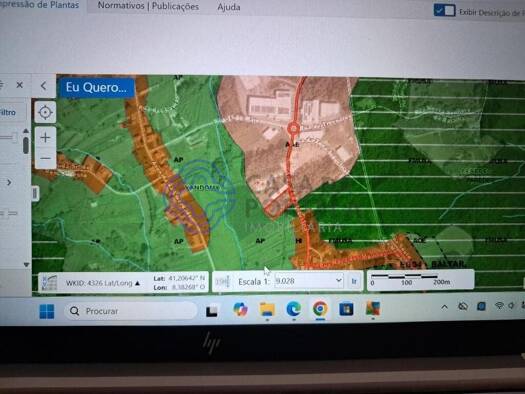Zoom out the map with minus button
525x394 pixels.
[45, 158]
